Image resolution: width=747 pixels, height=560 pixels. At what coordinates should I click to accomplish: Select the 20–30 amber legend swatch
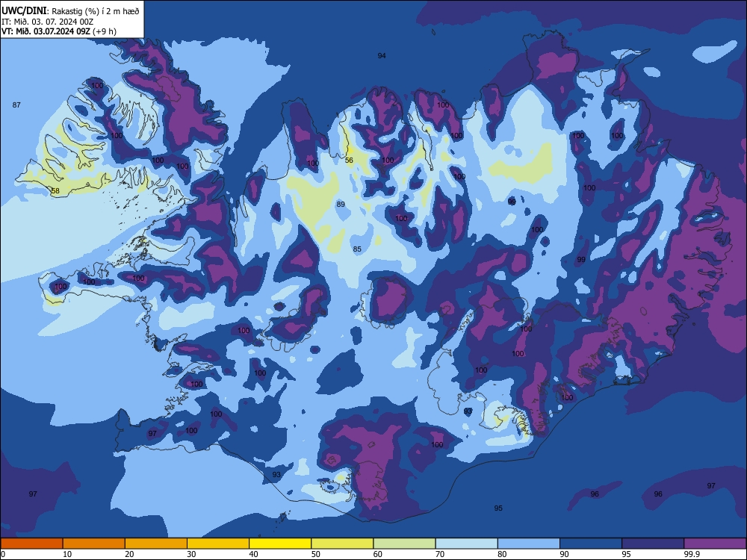tap(156, 544)
